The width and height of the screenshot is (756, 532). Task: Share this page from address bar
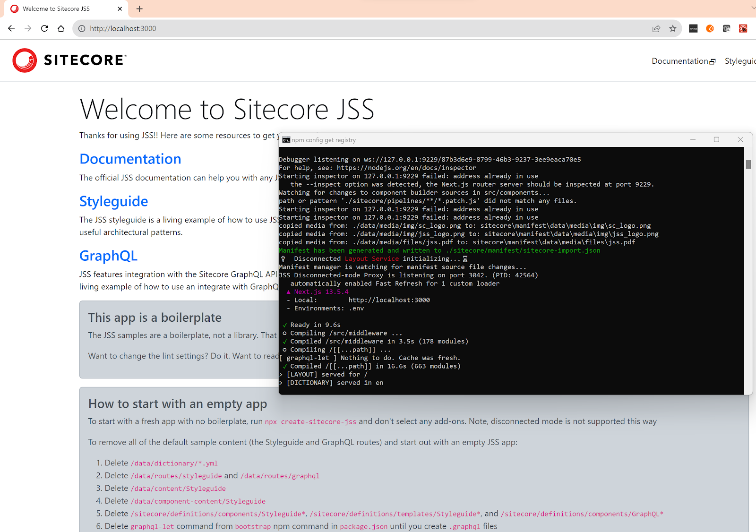pos(656,28)
